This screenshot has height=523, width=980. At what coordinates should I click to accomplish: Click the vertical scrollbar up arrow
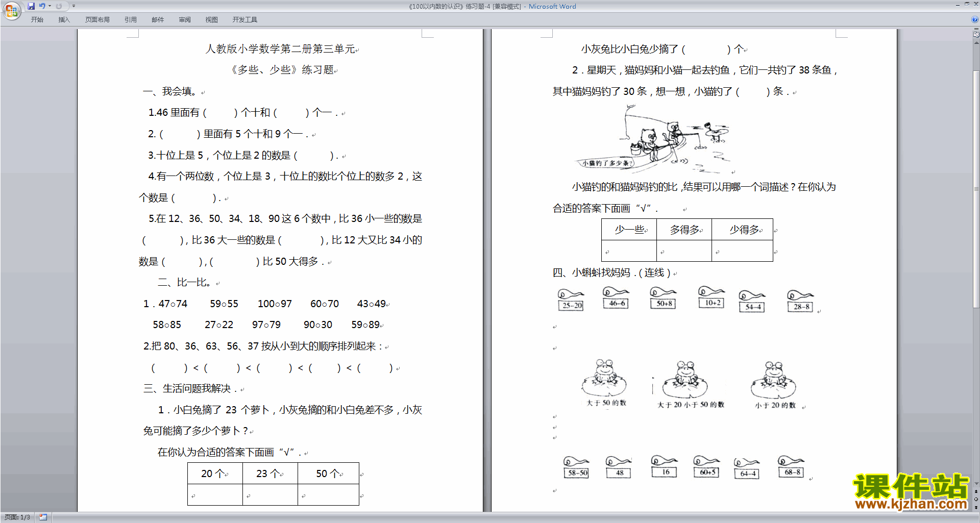point(976,43)
